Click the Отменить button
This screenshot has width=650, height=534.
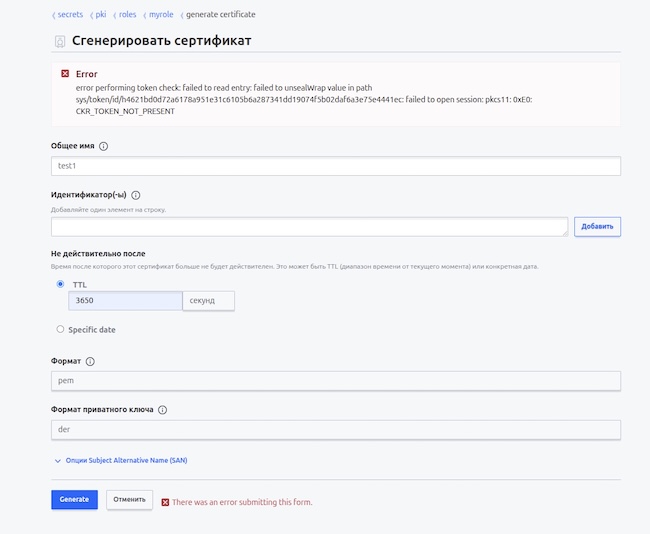129,499
